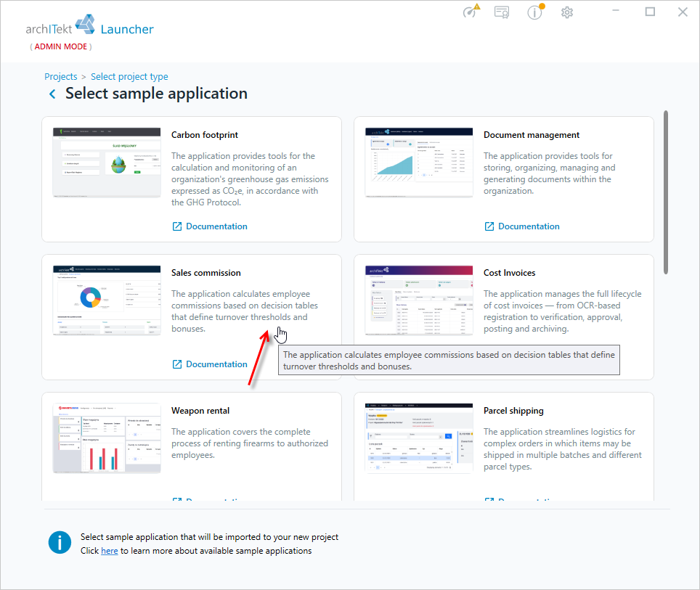Open the settings gear in the header
The height and width of the screenshot is (590, 700).
click(x=567, y=12)
